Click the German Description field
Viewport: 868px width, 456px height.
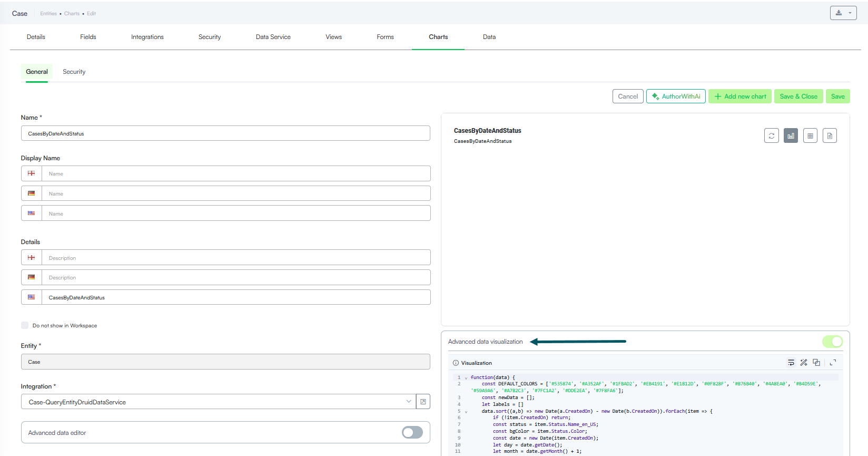[236, 277]
